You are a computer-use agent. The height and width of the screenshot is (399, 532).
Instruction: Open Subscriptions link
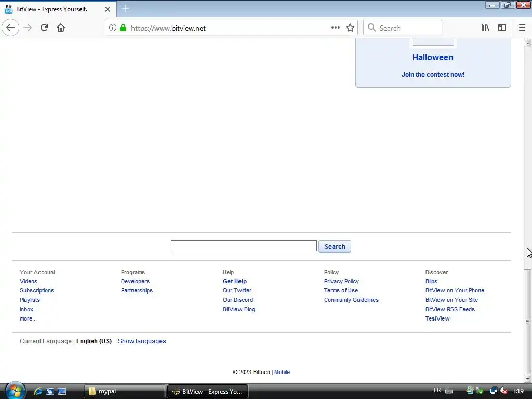click(x=37, y=290)
